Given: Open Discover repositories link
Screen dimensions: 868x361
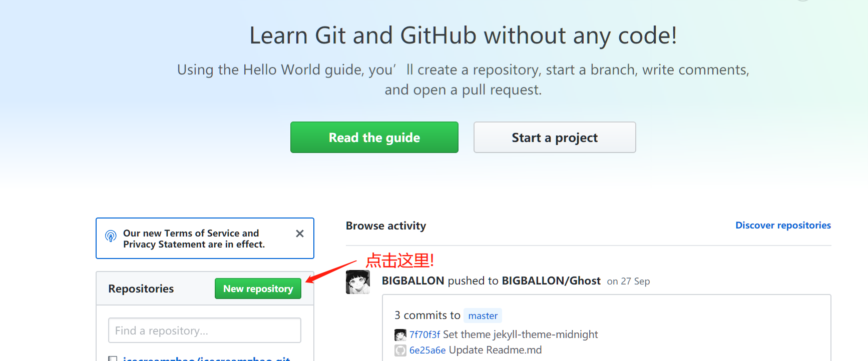Looking at the screenshot, I should click(x=783, y=225).
